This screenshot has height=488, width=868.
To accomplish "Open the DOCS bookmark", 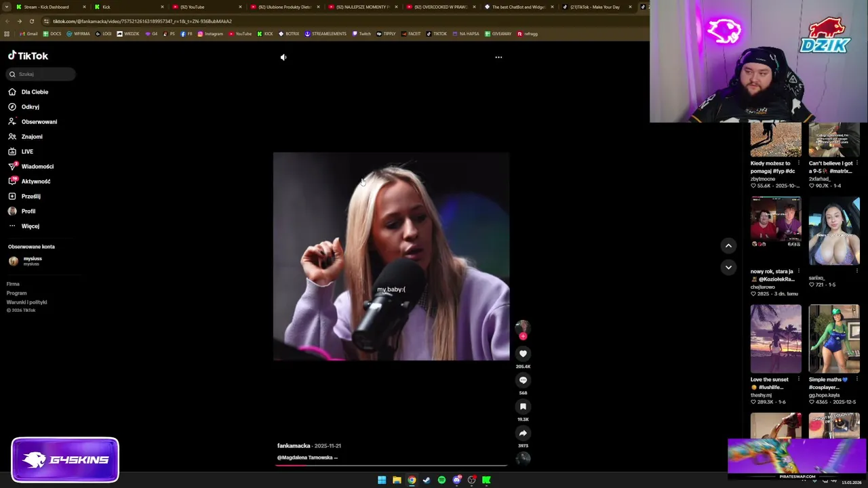I will (x=52, y=34).
